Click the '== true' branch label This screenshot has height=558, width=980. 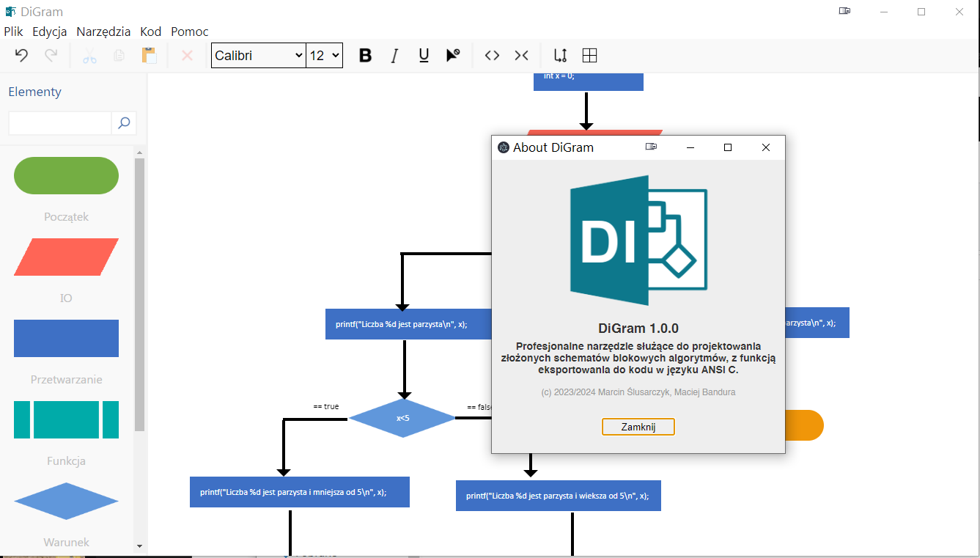pos(326,406)
